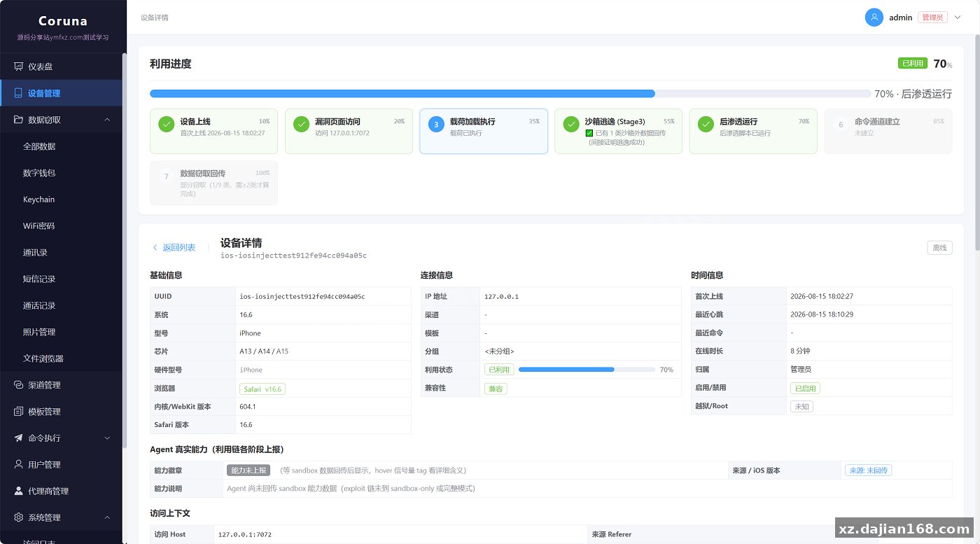Click the 能力未上报 badge
The width and height of the screenshot is (980, 544).
point(248,470)
